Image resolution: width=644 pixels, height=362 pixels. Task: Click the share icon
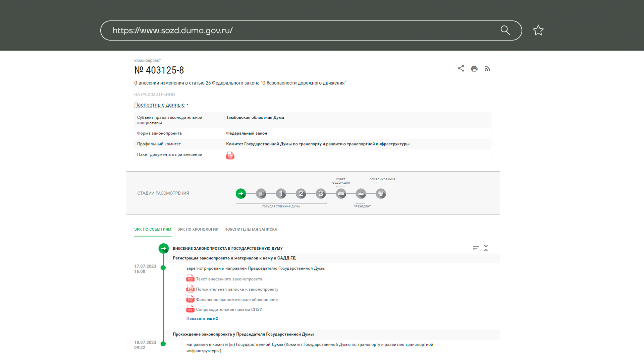[x=461, y=68]
